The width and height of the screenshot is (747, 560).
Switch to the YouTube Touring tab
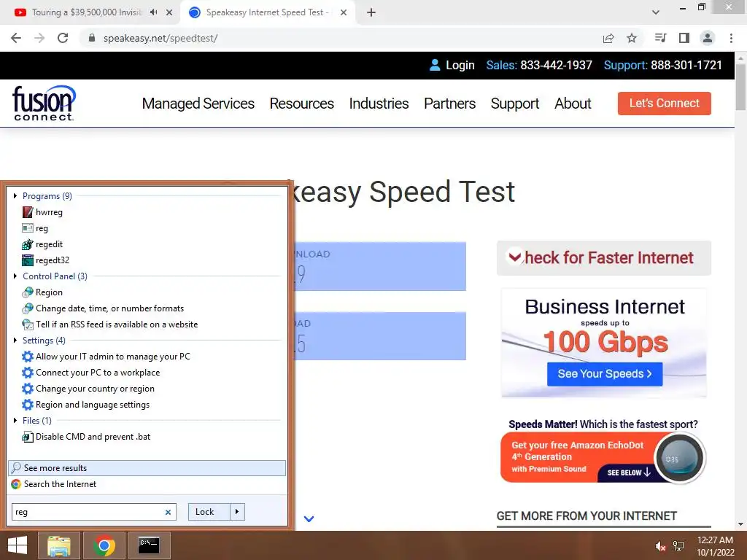click(x=86, y=12)
